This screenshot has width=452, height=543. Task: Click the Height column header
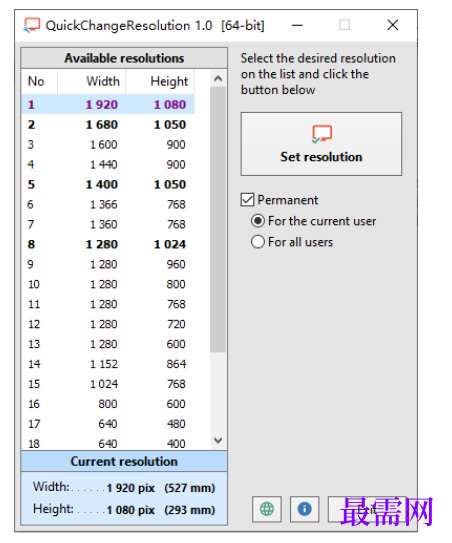[160, 81]
